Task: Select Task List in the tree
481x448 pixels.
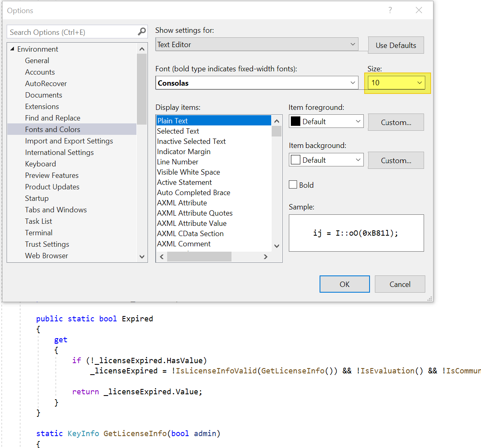Action: [x=39, y=221]
